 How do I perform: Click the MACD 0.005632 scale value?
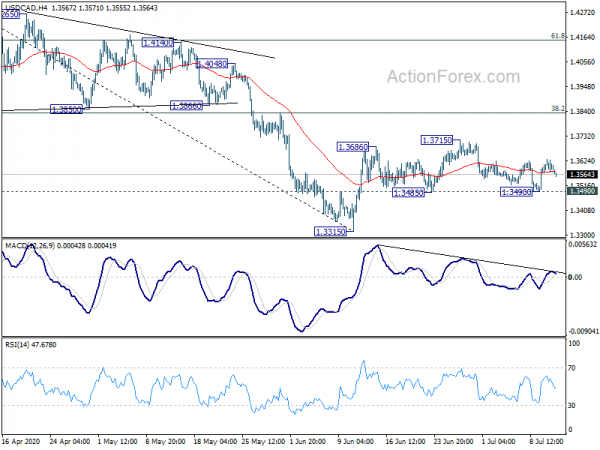coord(582,244)
